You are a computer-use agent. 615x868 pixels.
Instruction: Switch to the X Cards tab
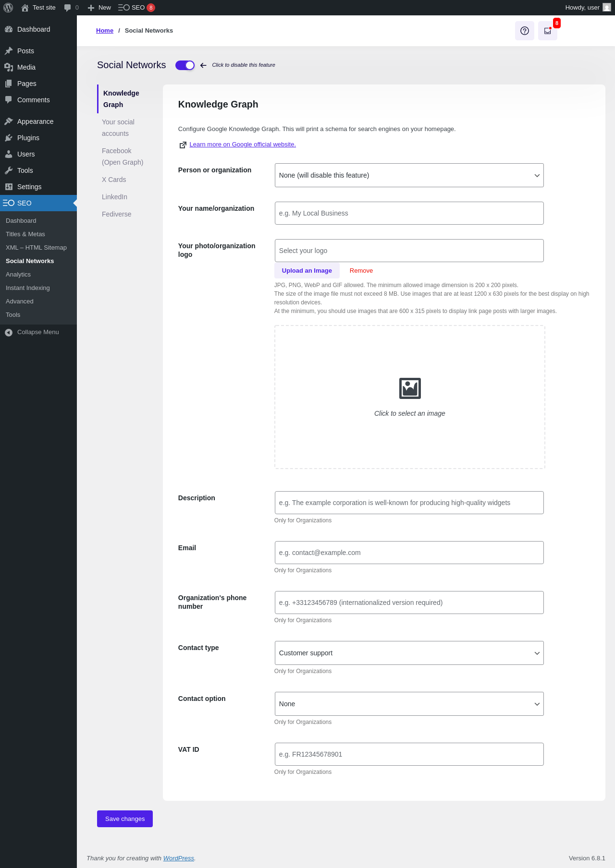pos(114,180)
